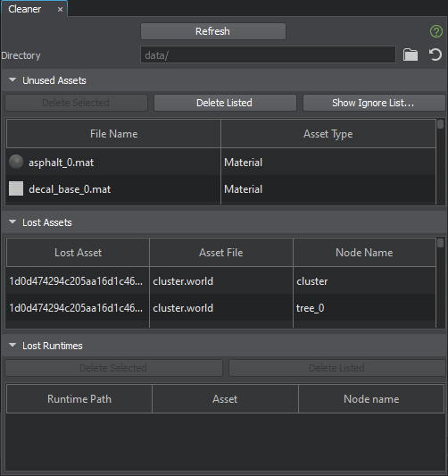Collapse the Unused Assets section
448x476 pixels.
click(12, 79)
